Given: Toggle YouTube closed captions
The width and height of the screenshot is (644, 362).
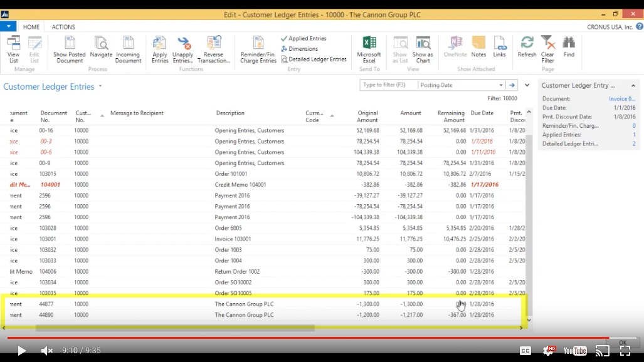Looking at the screenshot, I should [x=525, y=351].
